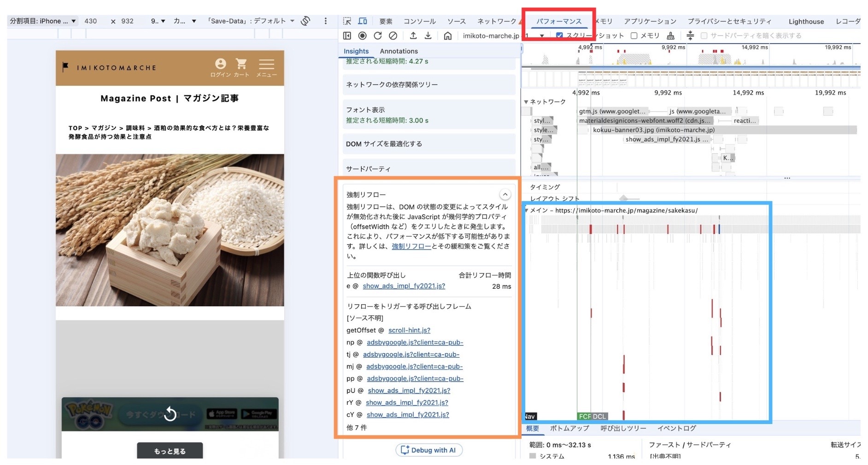Open the np adsbygoogle.js link
This screenshot has width=868, height=465.
[415, 342]
